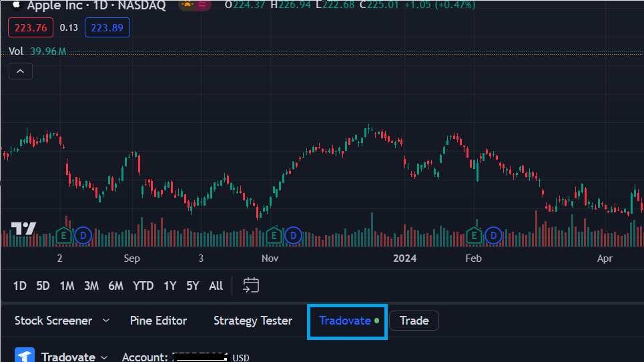Image resolution: width=644 pixels, height=362 pixels.
Task: Set chart range to YTD
Action: (143, 286)
